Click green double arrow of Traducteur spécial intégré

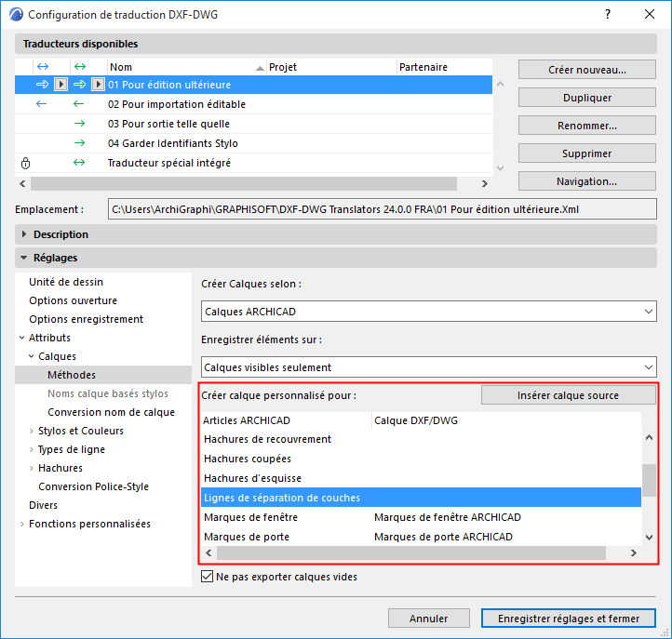[x=79, y=163]
